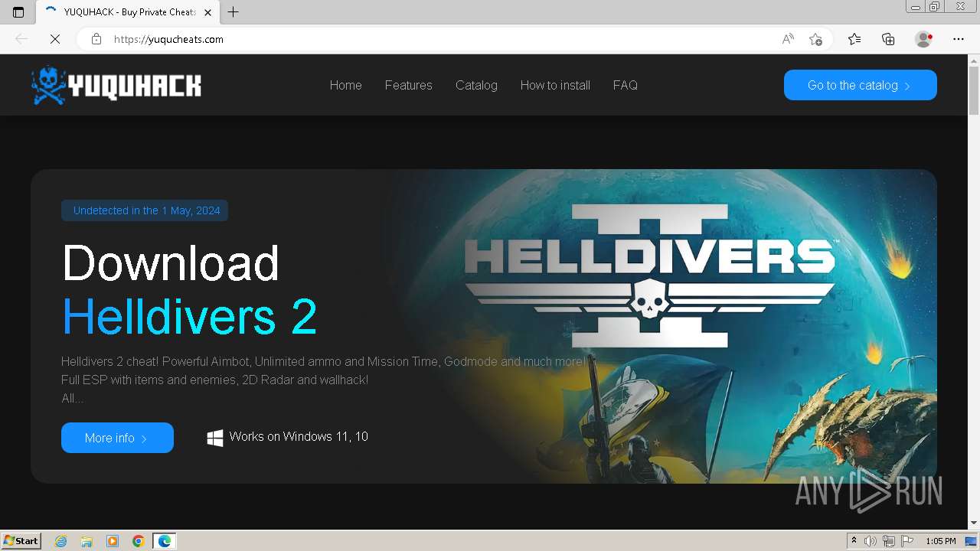The width and height of the screenshot is (980, 551).
Task: Open the Catalog nav link
Action: [476, 85]
